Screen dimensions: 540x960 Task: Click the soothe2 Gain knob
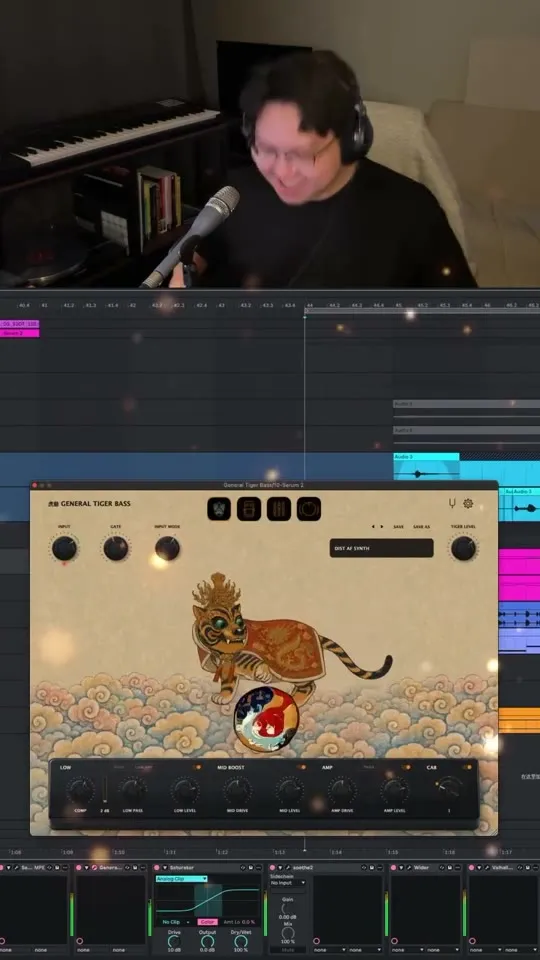coord(288,909)
